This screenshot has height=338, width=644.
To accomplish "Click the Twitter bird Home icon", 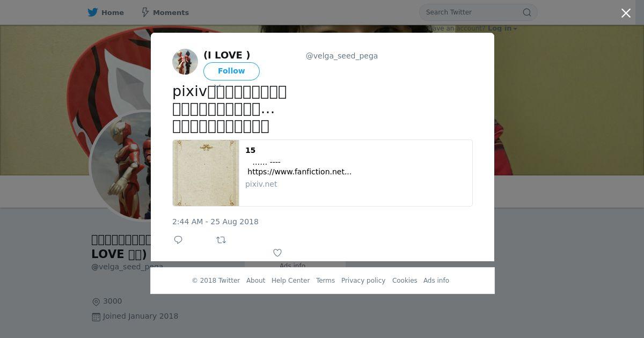I will pos(93,12).
